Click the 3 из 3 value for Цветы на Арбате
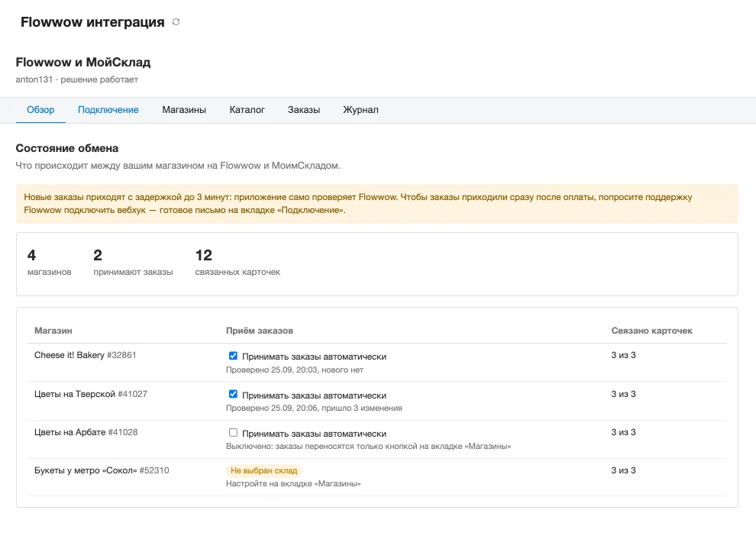 tap(623, 432)
